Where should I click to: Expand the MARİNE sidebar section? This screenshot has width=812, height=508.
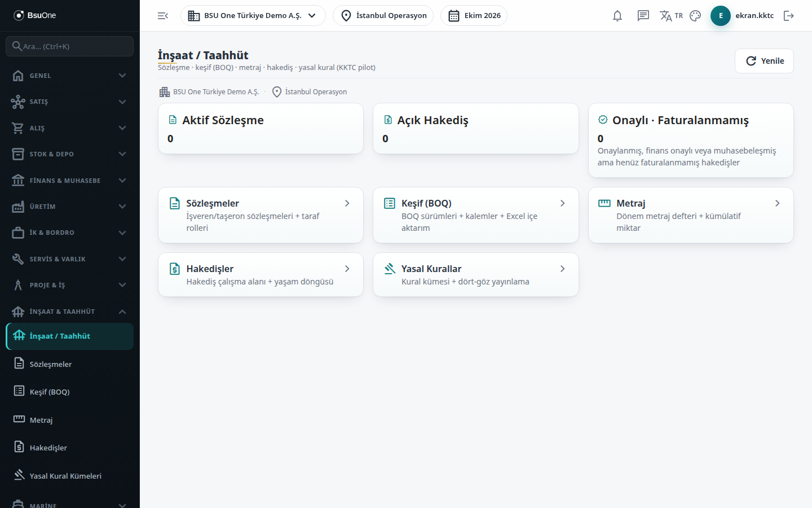[x=70, y=504]
